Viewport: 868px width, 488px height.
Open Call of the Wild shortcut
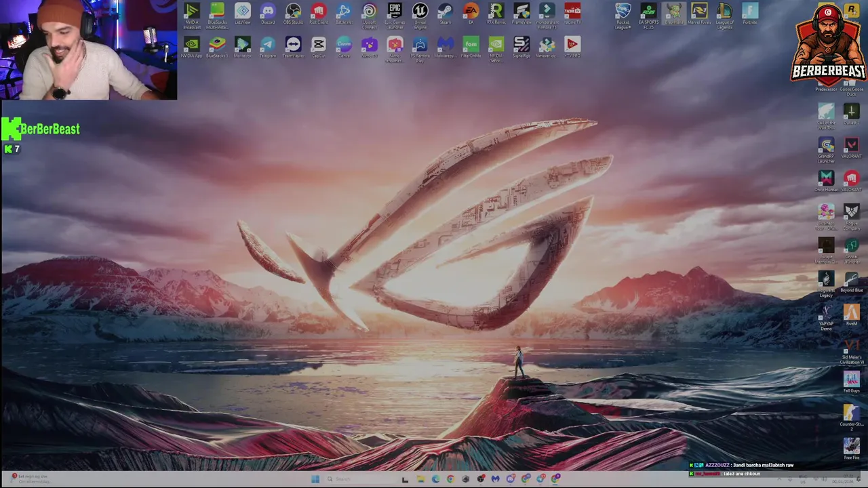pos(826,117)
